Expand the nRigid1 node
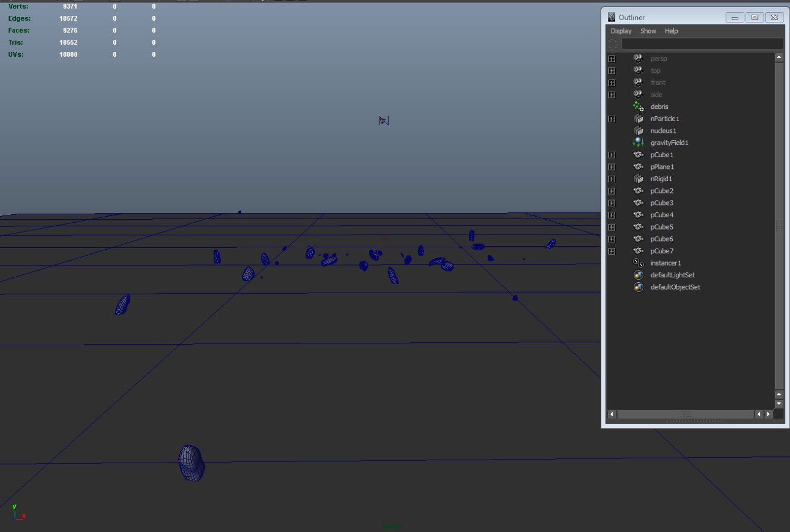Image resolution: width=790 pixels, height=532 pixels. [x=612, y=179]
